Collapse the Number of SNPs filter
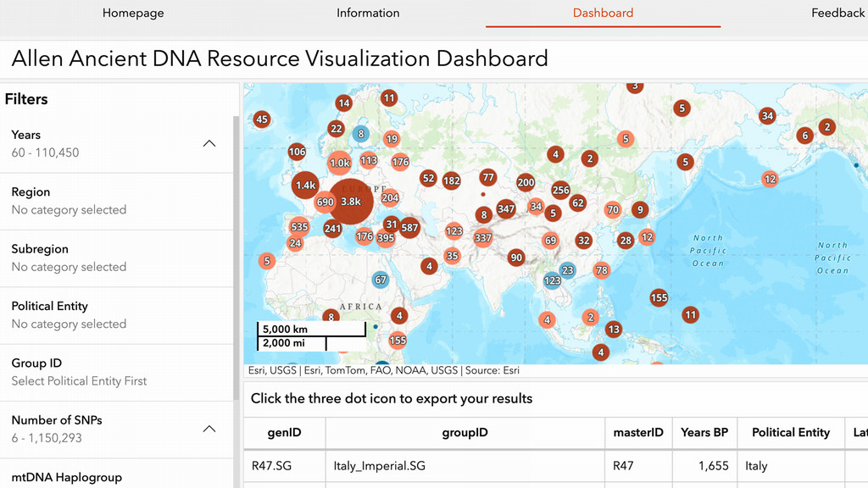868x488 pixels. [x=209, y=429]
